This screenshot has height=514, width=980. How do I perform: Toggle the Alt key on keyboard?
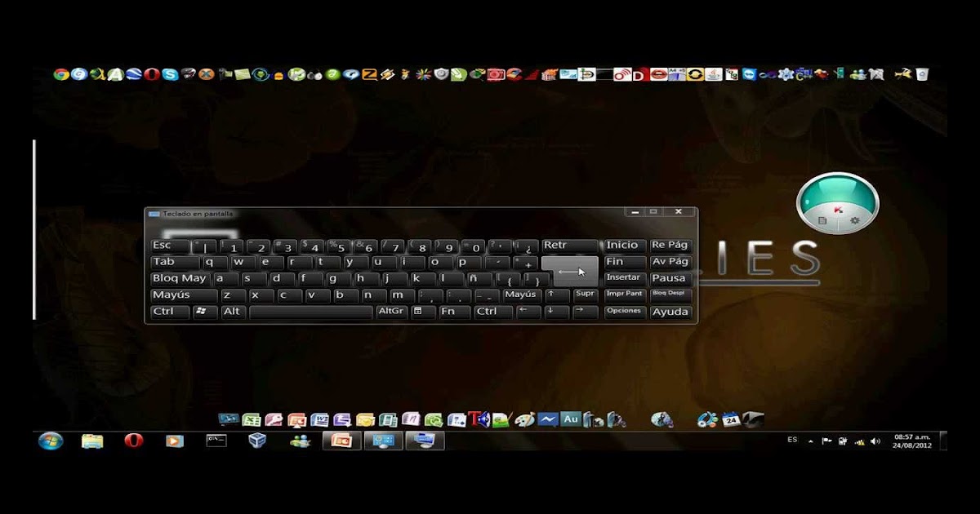[x=234, y=312]
